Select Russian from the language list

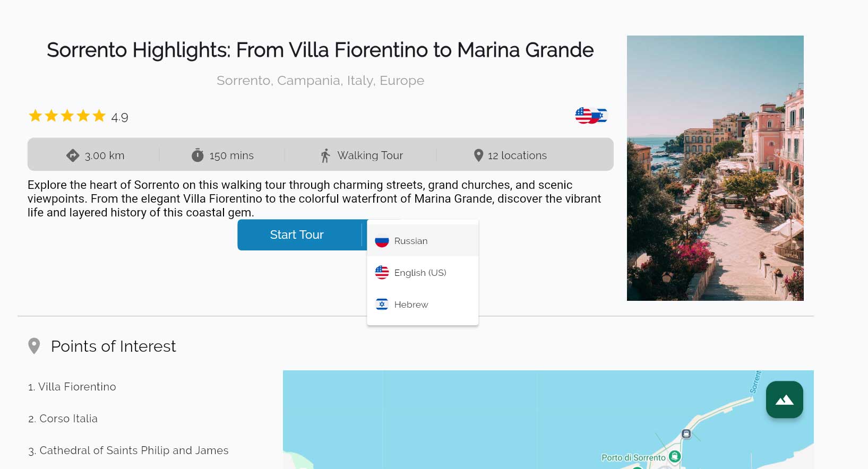click(423, 240)
